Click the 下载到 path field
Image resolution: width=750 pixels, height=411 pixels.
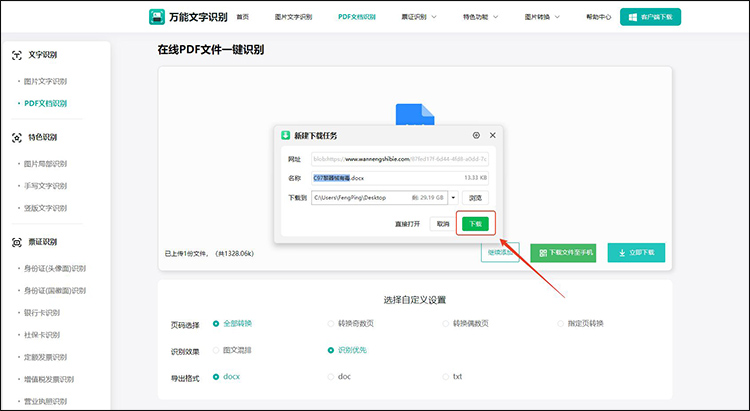[x=379, y=198]
